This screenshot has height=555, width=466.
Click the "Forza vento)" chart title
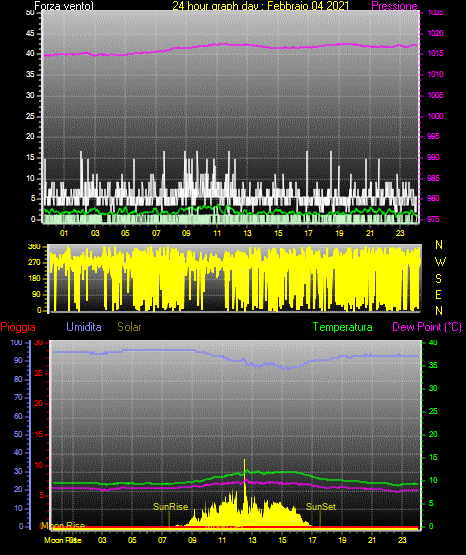tap(64, 5)
